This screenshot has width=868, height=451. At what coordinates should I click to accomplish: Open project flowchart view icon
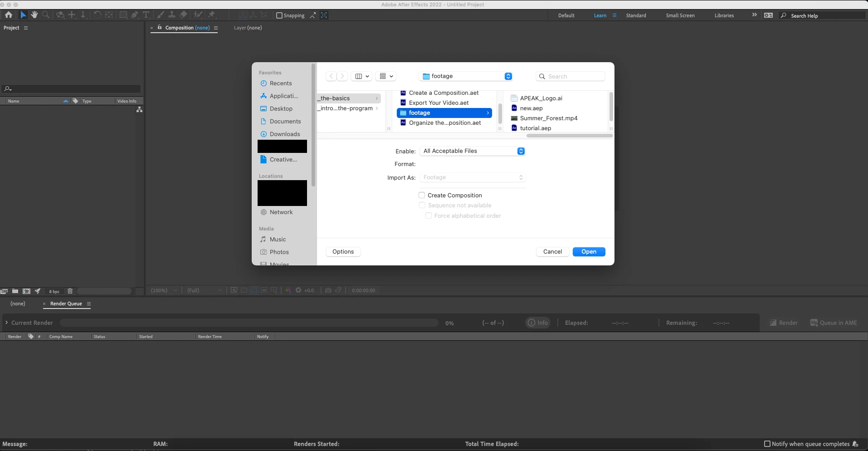click(x=139, y=110)
